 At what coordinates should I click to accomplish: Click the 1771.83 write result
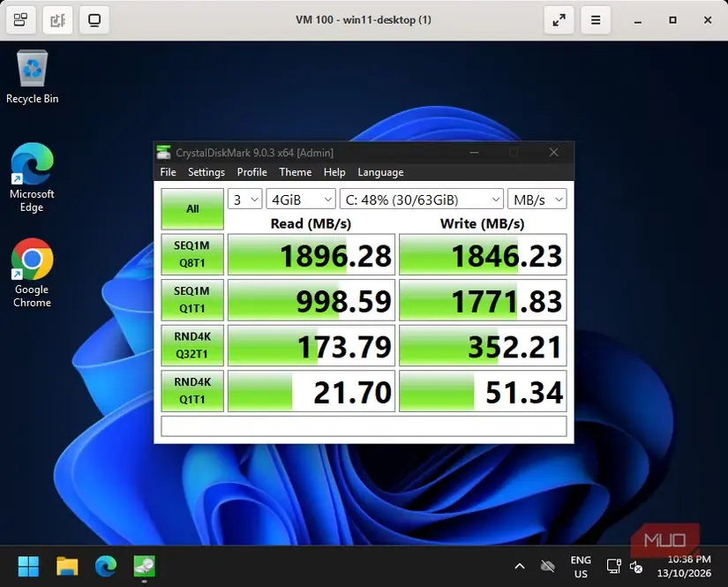click(483, 300)
